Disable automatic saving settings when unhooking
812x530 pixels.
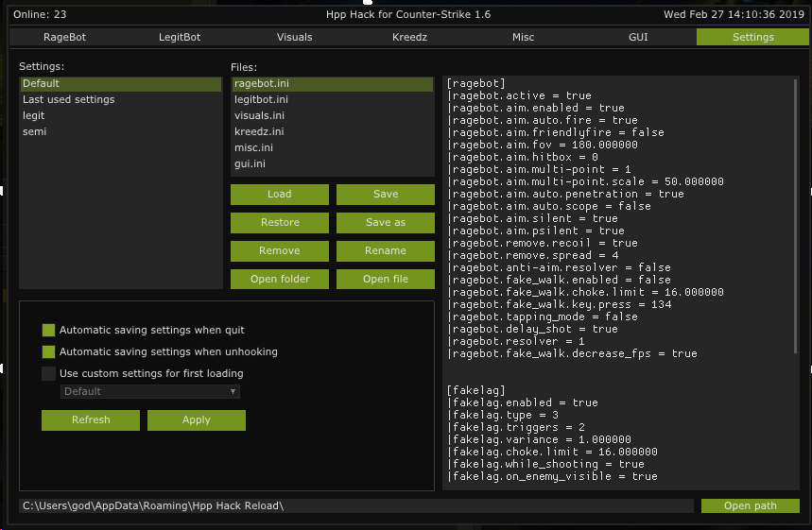[x=49, y=352]
